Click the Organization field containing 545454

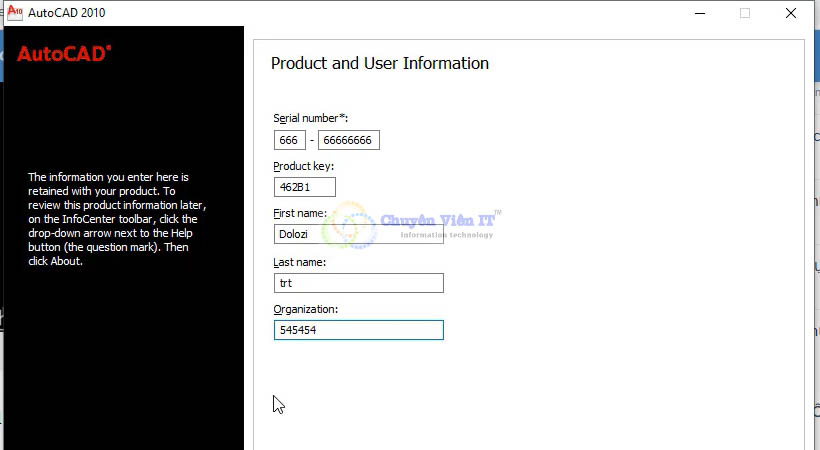click(358, 330)
